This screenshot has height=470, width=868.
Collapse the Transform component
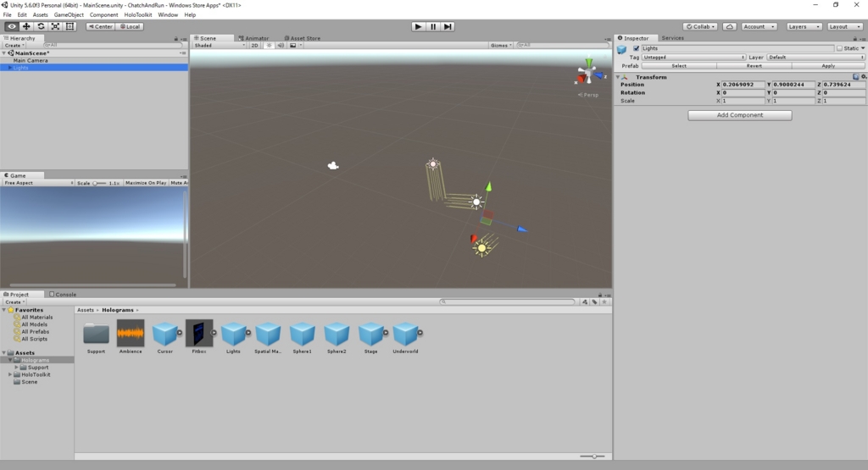618,77
